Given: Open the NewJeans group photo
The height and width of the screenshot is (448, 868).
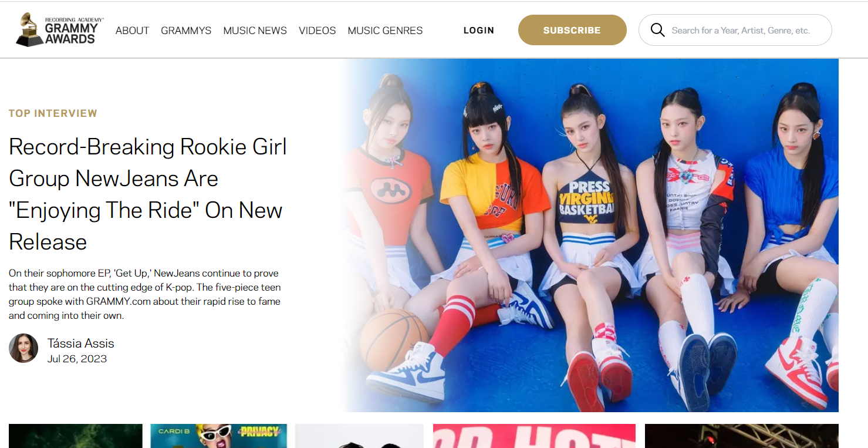Looking at the screenshot, I should (x=589, y=235).
